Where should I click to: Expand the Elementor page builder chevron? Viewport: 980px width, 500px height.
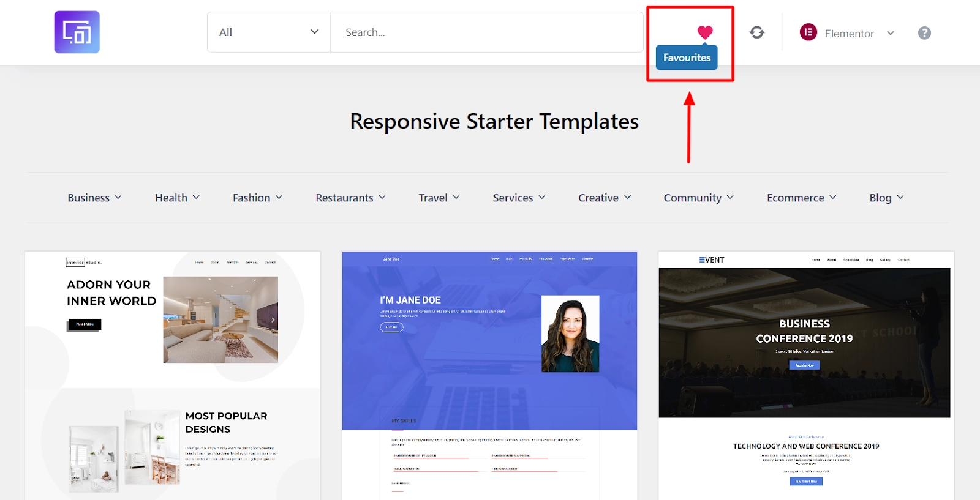(891, 33)
